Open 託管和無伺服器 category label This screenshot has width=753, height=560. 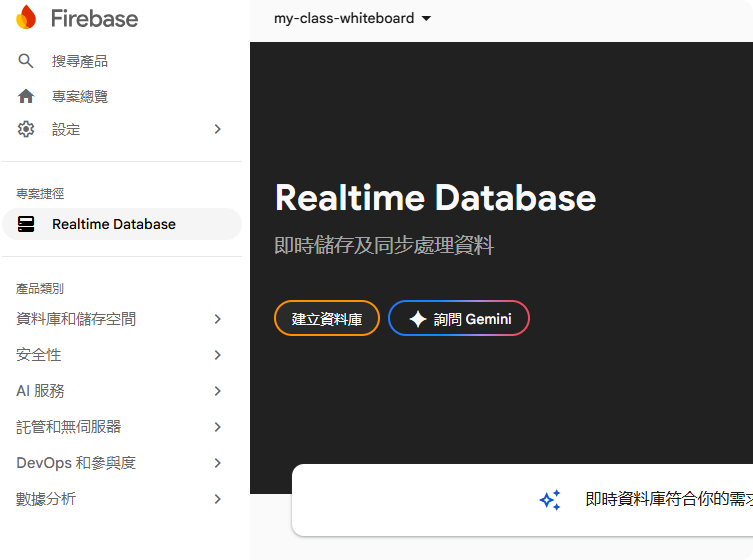point(68,427)
